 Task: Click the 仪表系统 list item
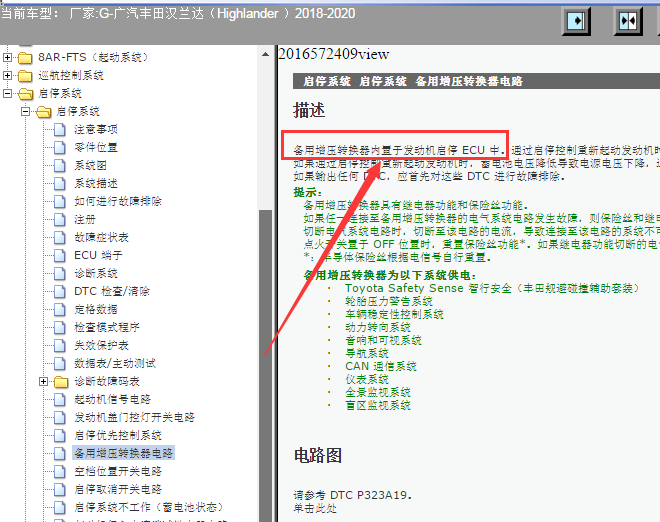[367, 380]
